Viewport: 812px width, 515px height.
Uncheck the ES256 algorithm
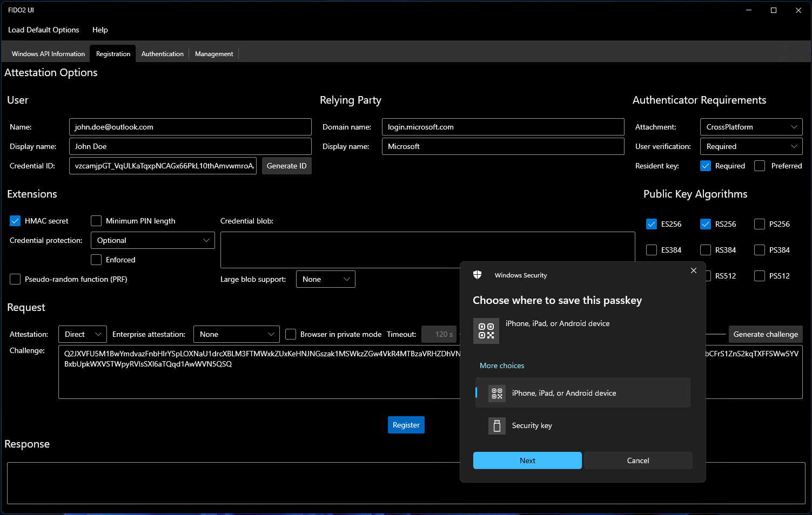[652, 224]
